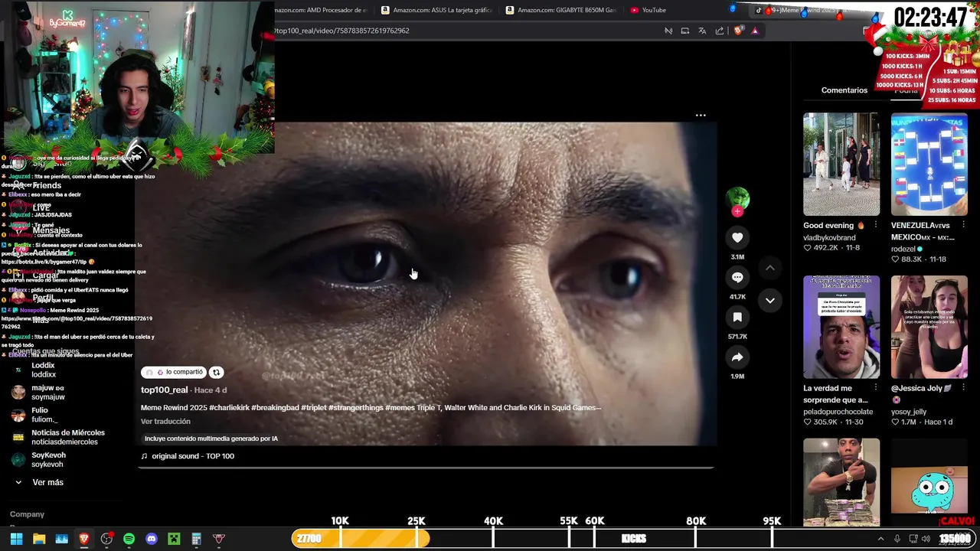Open VENEZUELA vs MEXICO rodezel thumbnail
Viewport: 980px width, 551px height.
[x=929, y=165]
